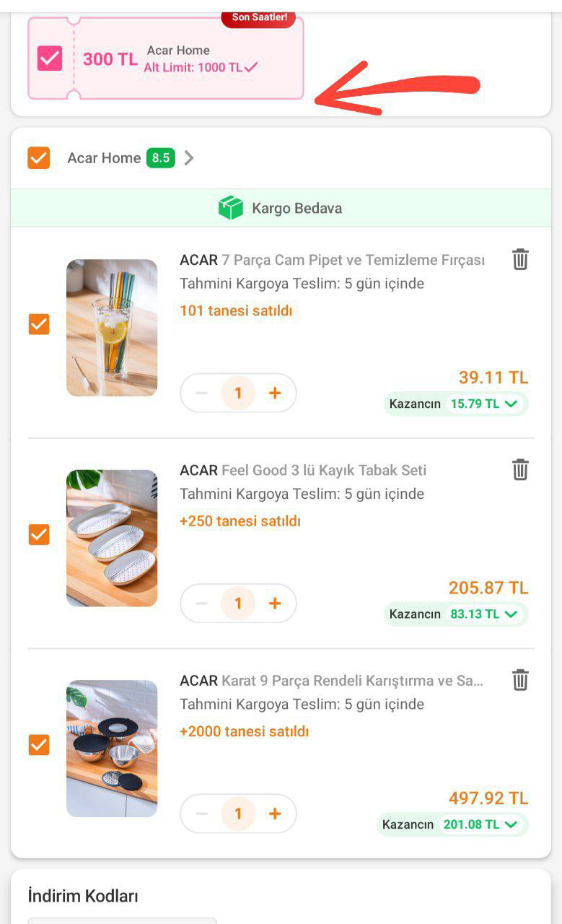The image size is (562, 924).
Task: Decrease quantity of Karat 9 Parça set
Action: pos(202,814)
